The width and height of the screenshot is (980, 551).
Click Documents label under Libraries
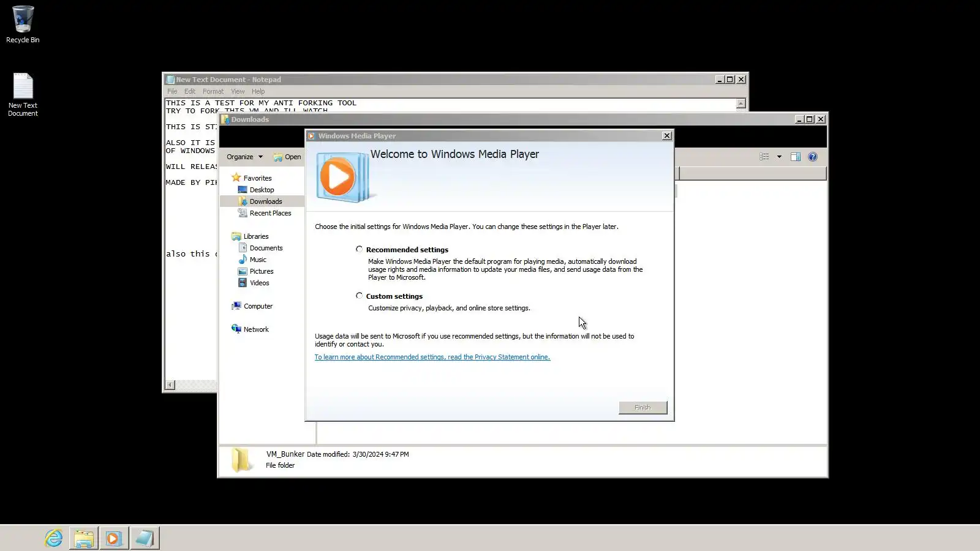266,248
